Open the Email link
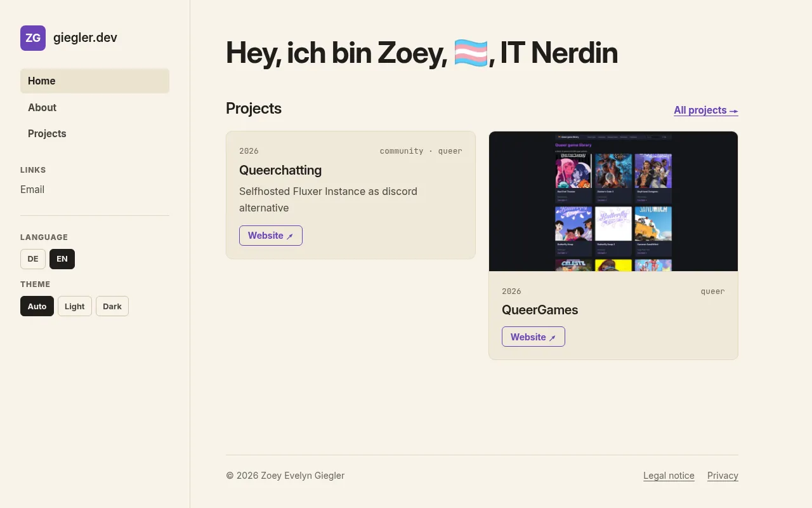 click(x=32, y=189)
